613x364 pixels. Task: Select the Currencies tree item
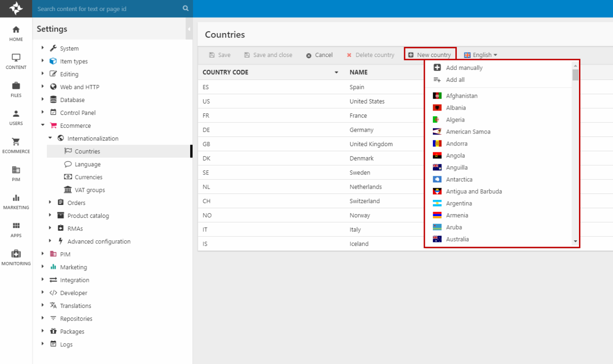[88, 177]
